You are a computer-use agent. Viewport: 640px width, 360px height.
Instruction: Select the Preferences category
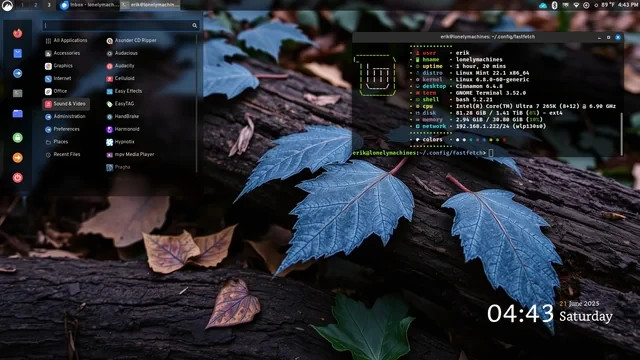(62, 129)
